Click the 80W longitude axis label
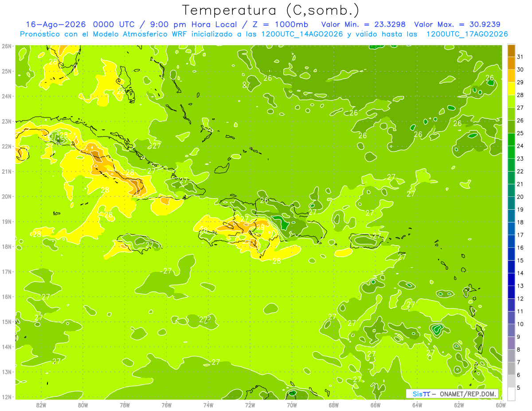Screen dimensions: 532x411 click(x=82, y=404)
